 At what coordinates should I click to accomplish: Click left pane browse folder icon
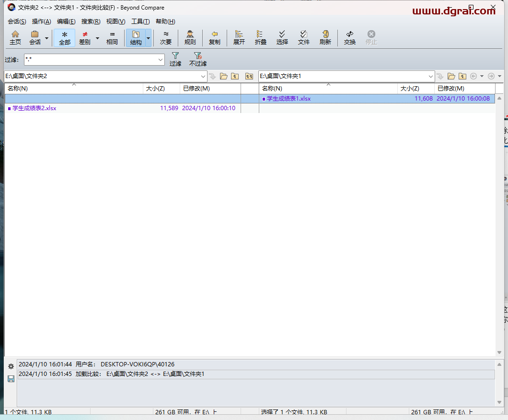[x=223, y=77]
